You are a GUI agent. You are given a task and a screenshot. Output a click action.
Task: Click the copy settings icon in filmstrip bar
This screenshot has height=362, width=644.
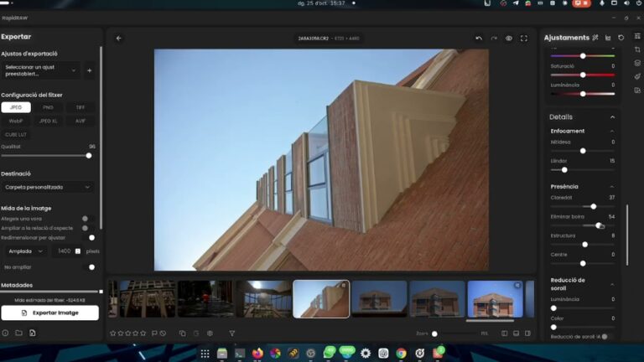(x=182, y=334)
